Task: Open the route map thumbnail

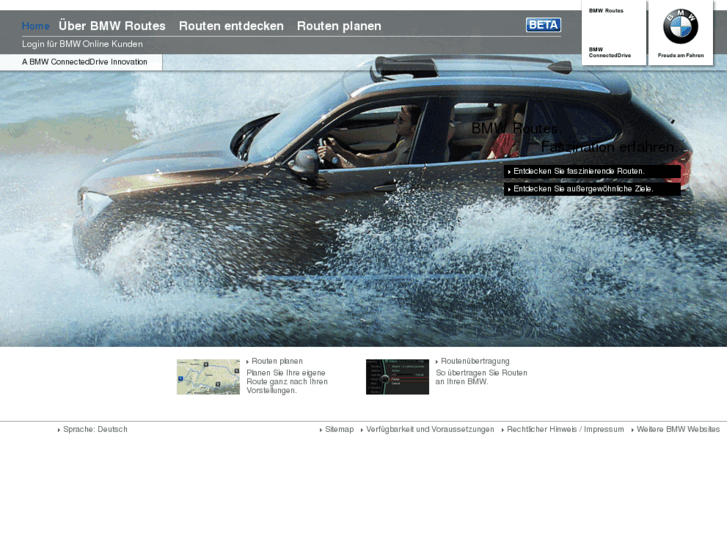Action: [208, 377]
